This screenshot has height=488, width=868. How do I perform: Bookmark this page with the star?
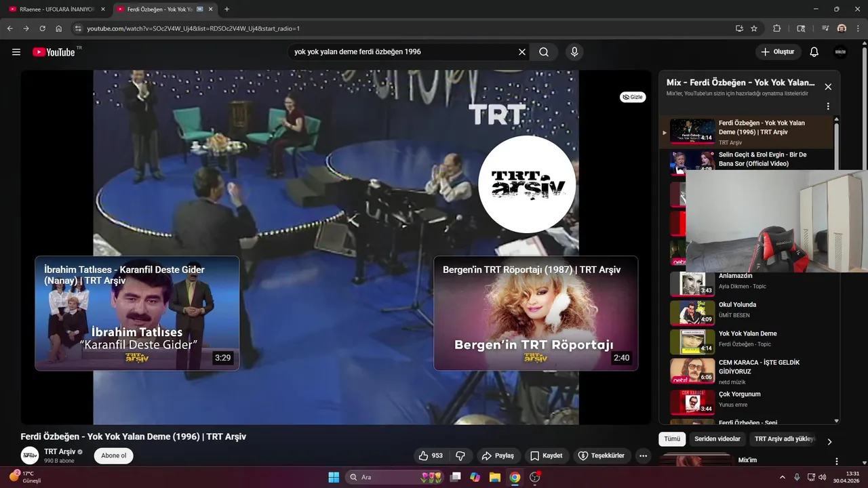pyautogui.click(x=754, y=28)
